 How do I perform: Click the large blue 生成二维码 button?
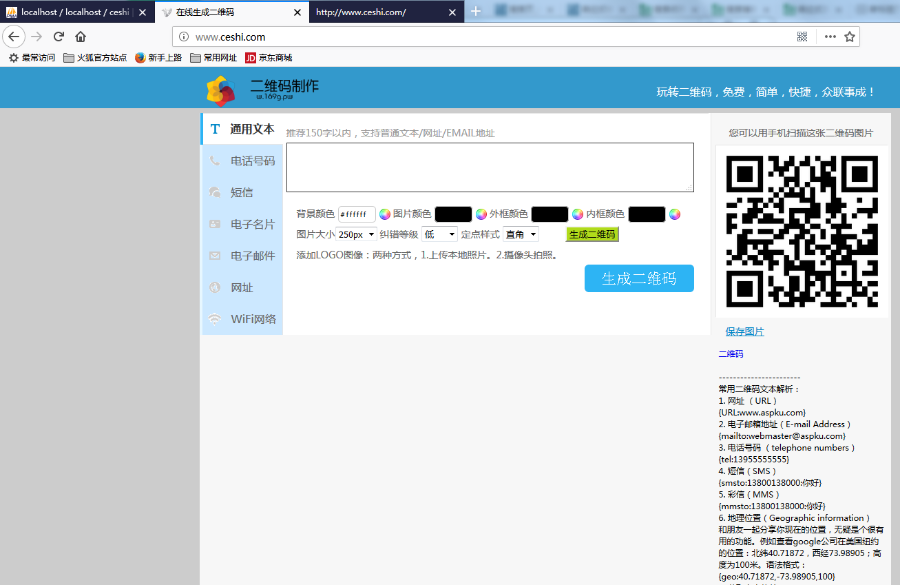pyautogui.click(x=639, y=278)
